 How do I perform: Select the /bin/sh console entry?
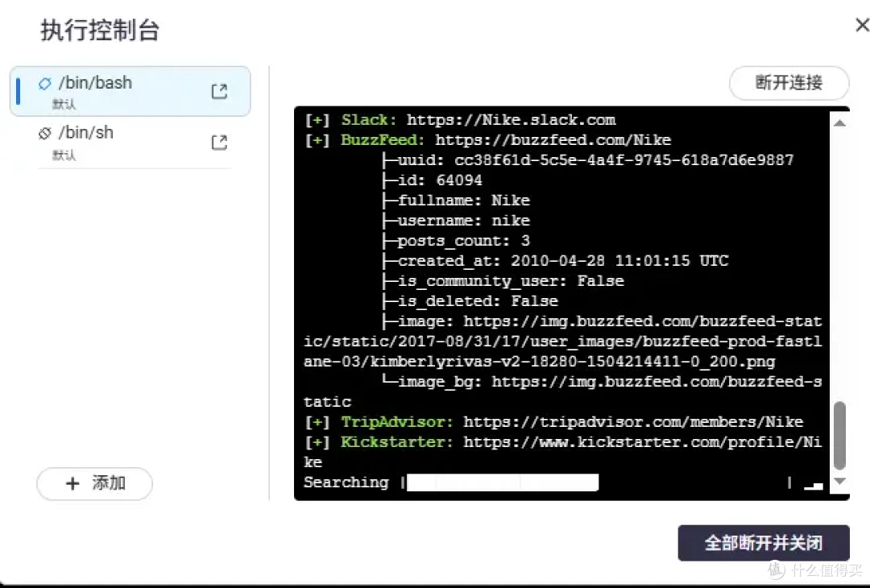pyautogui.click(x=133, y=143)
